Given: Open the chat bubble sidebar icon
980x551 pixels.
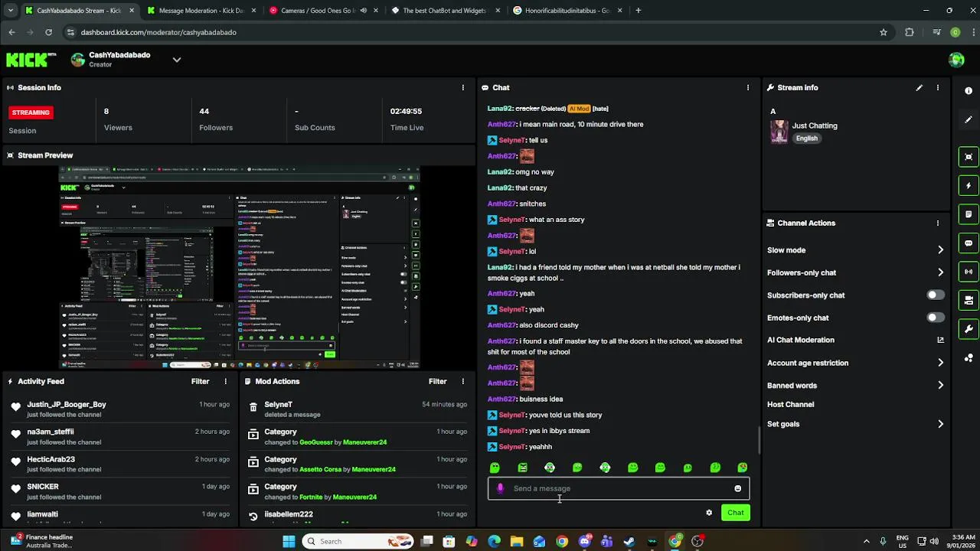Looking at the screenshot, I should click(x=968, y=243).
